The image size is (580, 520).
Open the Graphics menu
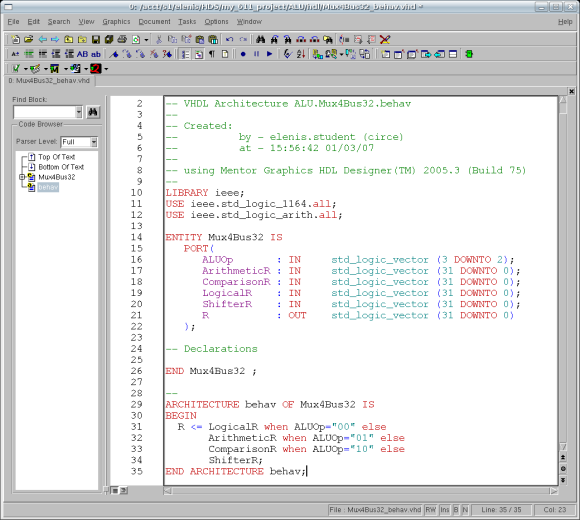tap(116, 22)
